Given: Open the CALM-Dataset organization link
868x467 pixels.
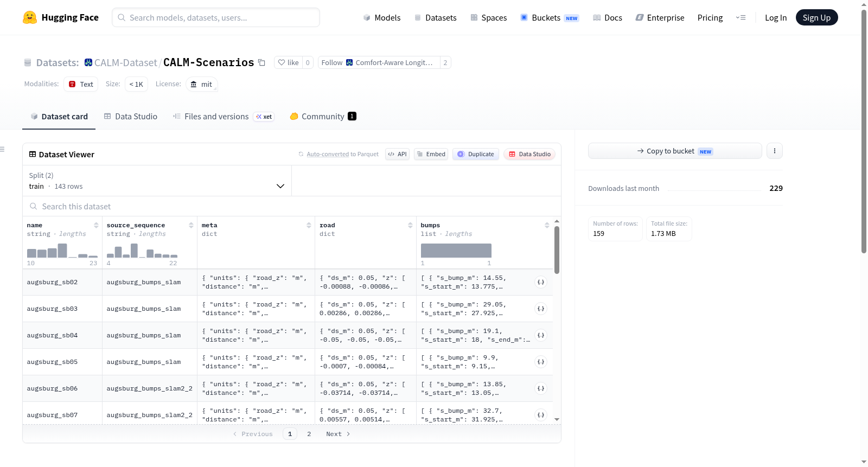Looking at the screenshot, I should tap(125, 63).
